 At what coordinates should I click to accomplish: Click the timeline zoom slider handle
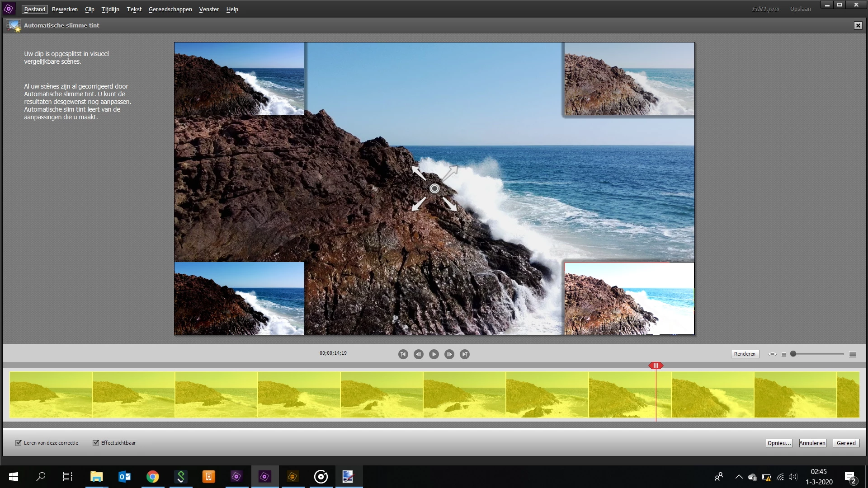793,354
